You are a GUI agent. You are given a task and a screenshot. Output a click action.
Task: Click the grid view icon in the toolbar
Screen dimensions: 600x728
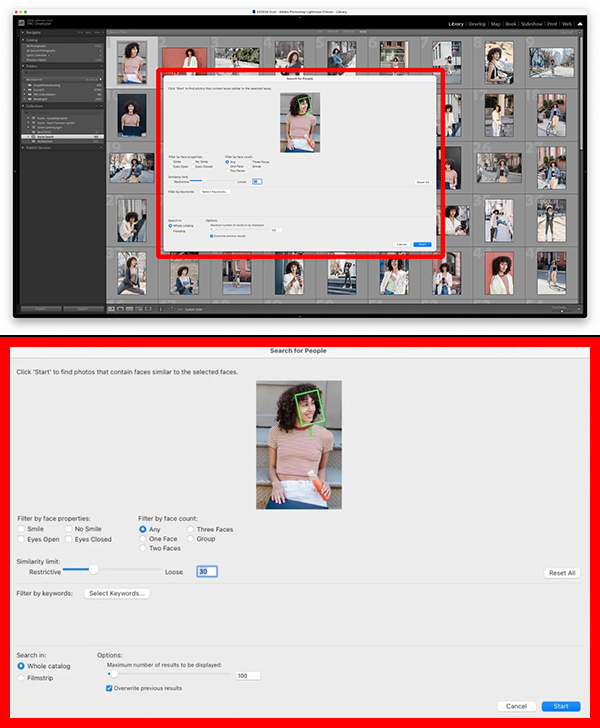coord(112,308)
